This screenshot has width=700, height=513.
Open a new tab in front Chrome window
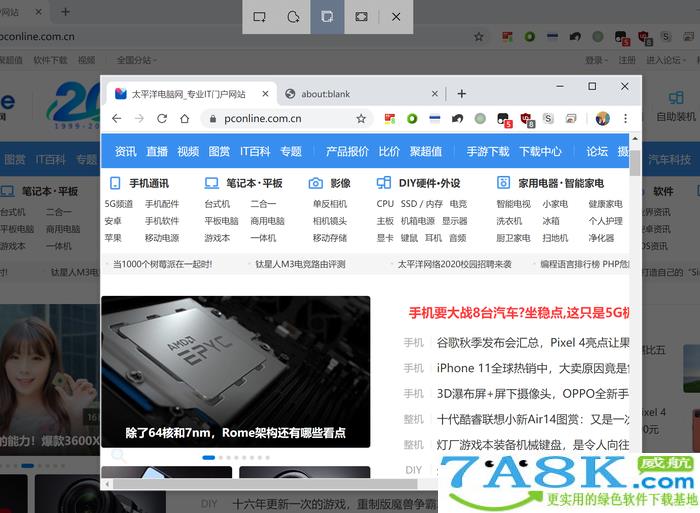[x=462, y=94]
